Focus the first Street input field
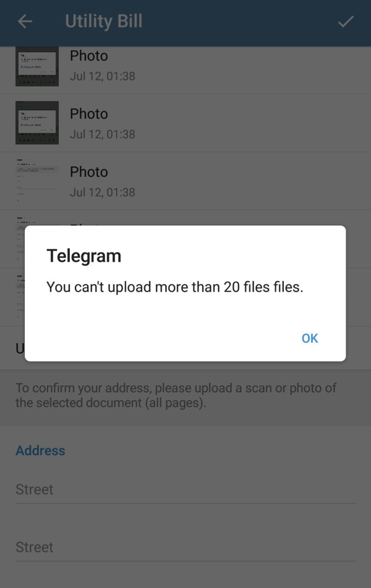The image size is (371, 588). click(x=185, y=490)
